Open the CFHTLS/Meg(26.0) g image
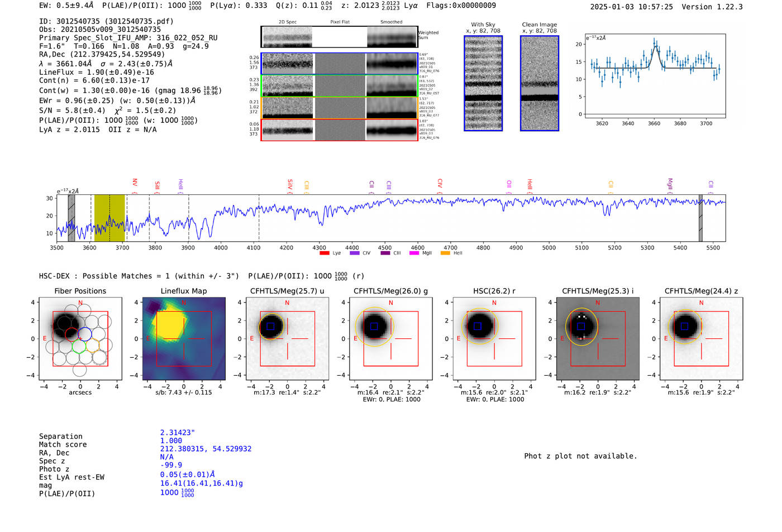The height and width of the screenshot is (532, 782). point(390,338)
